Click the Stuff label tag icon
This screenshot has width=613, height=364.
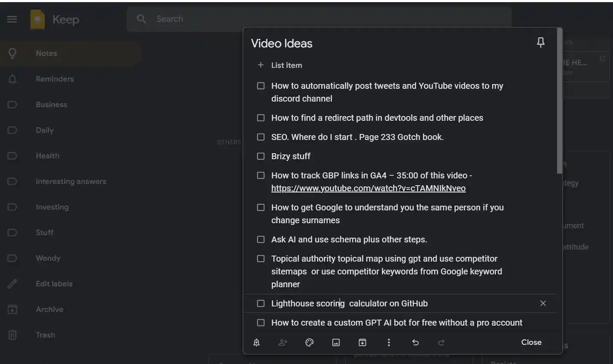click(x=12, y=233)
